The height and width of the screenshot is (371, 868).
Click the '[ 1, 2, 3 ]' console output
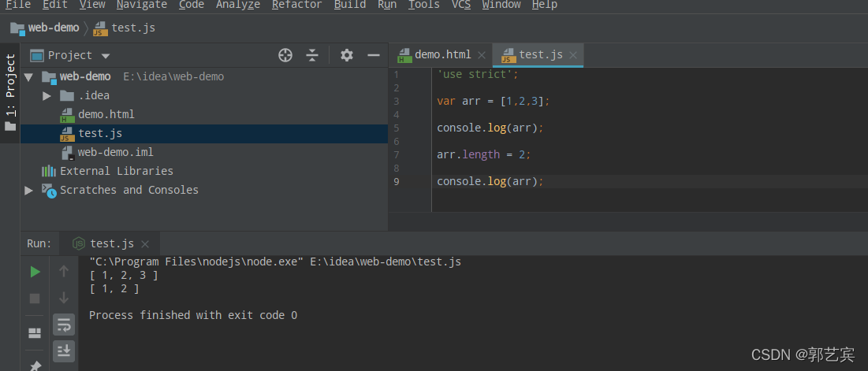coord(124,276)
